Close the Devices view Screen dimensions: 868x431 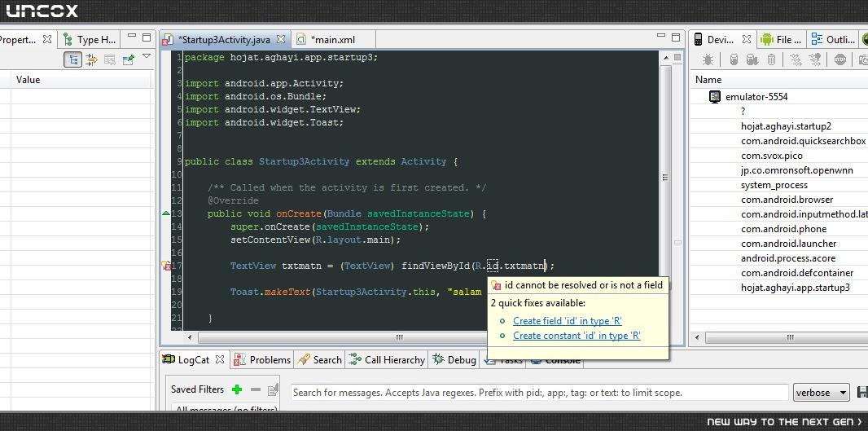pyautogui.click(x=746, y=39)
